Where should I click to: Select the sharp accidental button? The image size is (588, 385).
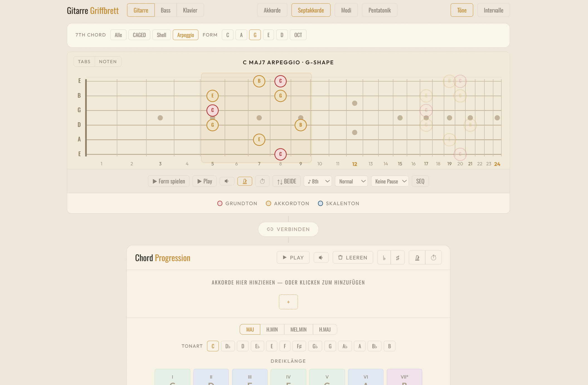[398, 258]
